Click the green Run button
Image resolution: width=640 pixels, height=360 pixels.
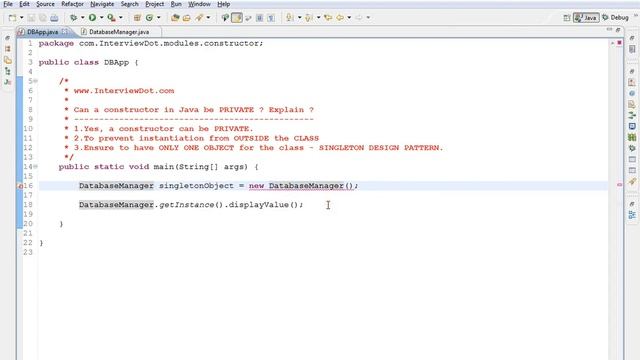tap(93, 18)
